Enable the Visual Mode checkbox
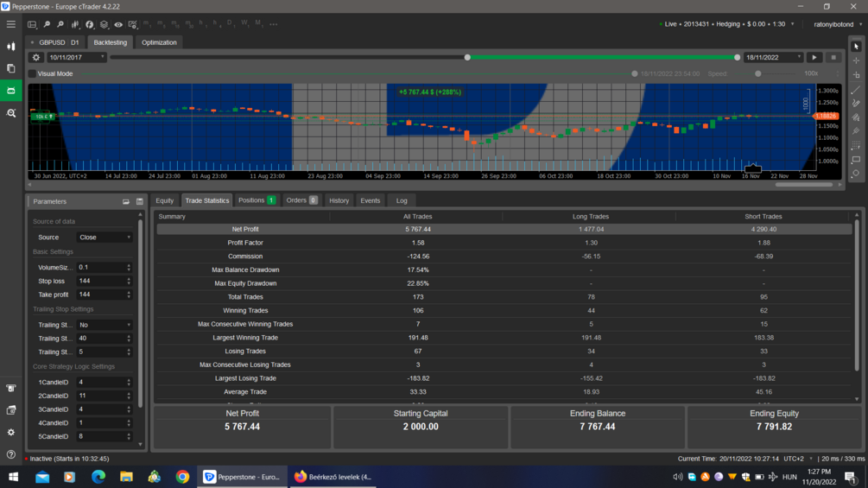The width and height of the screenshot is (868, 488). point(33,73)
